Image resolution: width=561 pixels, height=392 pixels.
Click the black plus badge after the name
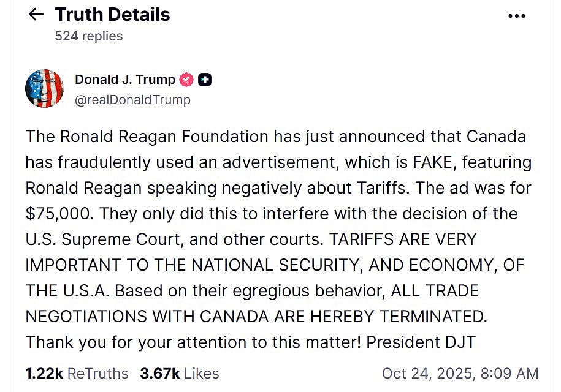[x=205, y=80]
